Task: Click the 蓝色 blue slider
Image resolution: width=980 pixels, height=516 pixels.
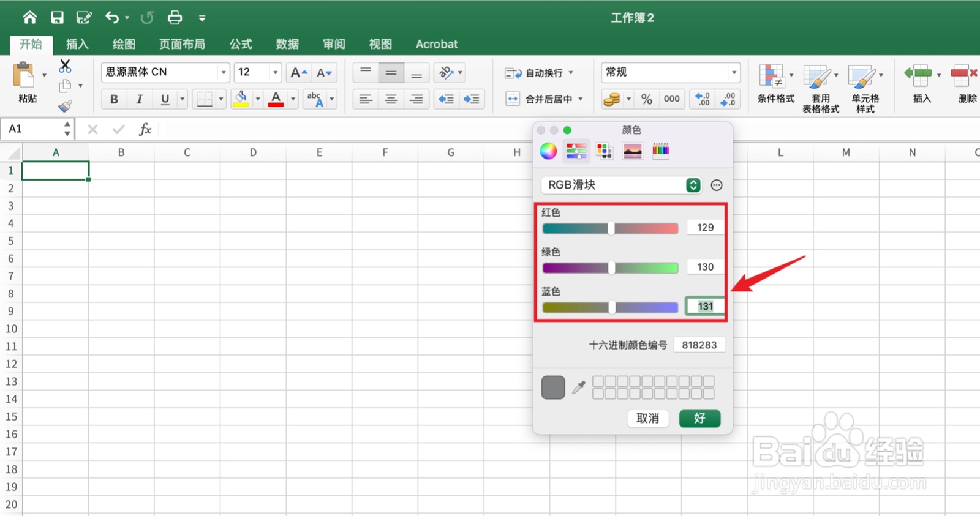Action: [x=610, y=307]
